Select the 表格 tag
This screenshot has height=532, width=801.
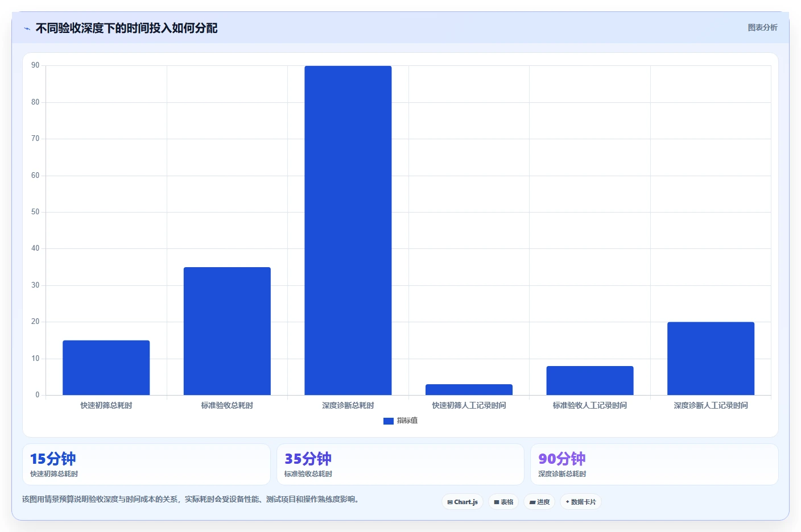click(x=503, y=502)
